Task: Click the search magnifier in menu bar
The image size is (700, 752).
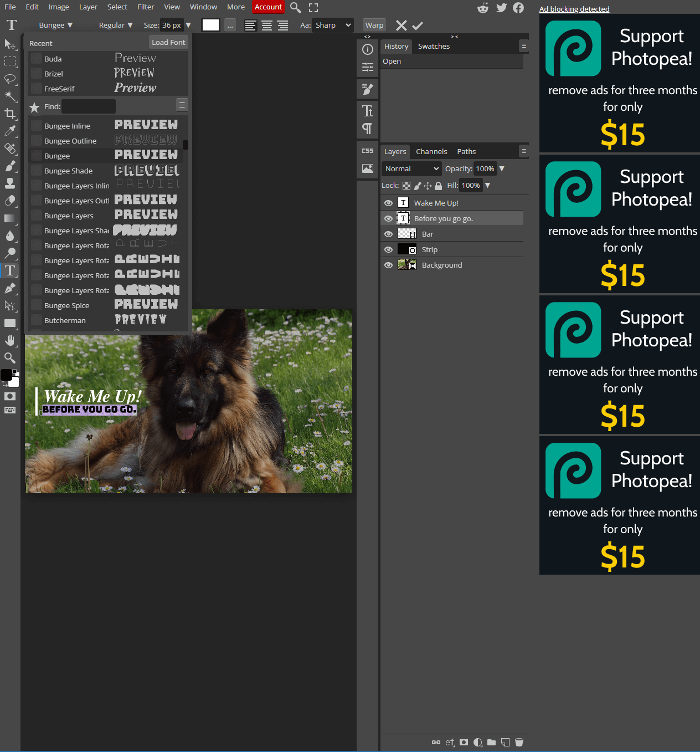Action: [x=296, y=7]
